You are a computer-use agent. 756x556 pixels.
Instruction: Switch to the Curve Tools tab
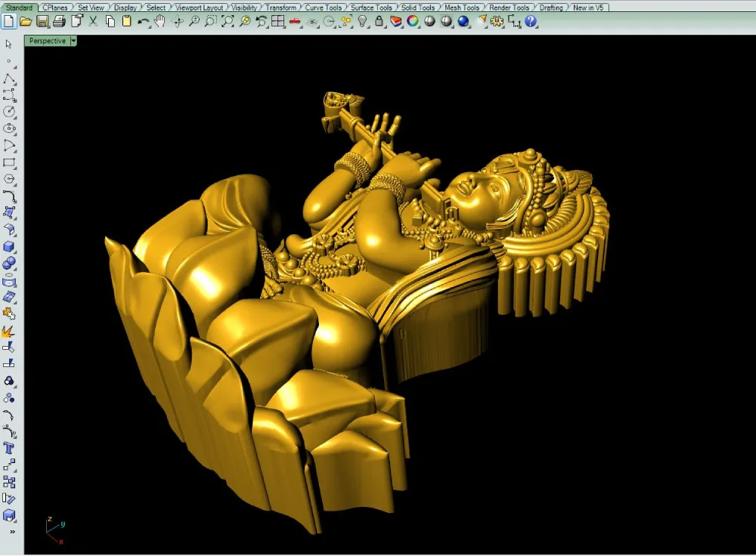(323, 8)
